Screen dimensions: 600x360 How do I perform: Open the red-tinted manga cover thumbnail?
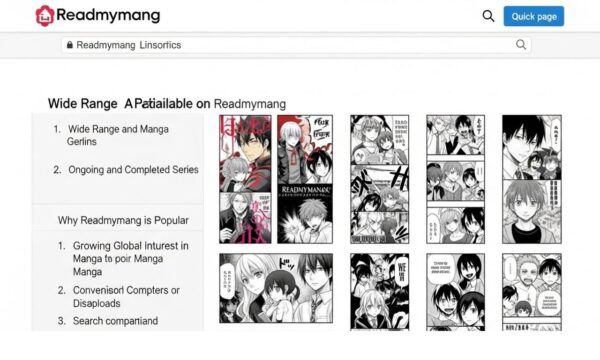245,179
